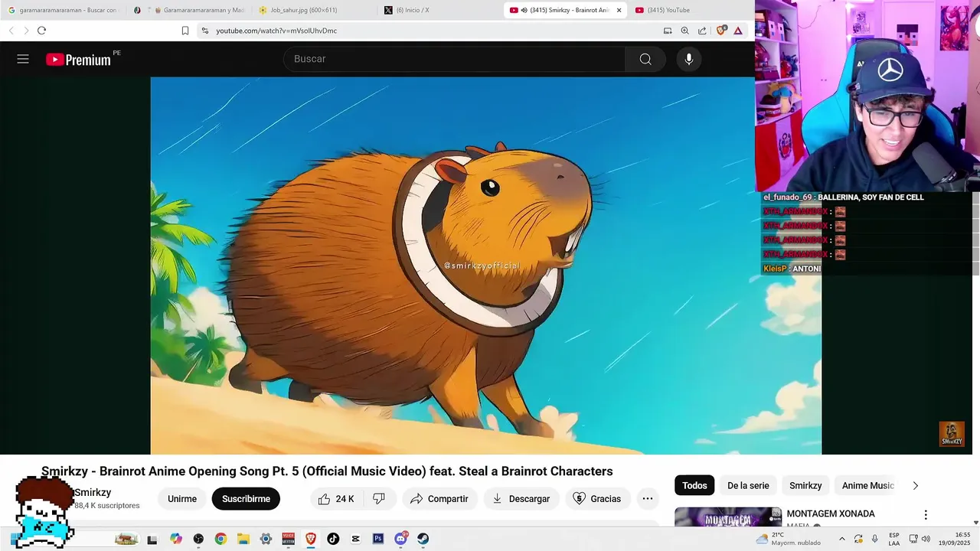Open TikTok from the taskbar
The image size is (980, 551).
coord(333,539)
